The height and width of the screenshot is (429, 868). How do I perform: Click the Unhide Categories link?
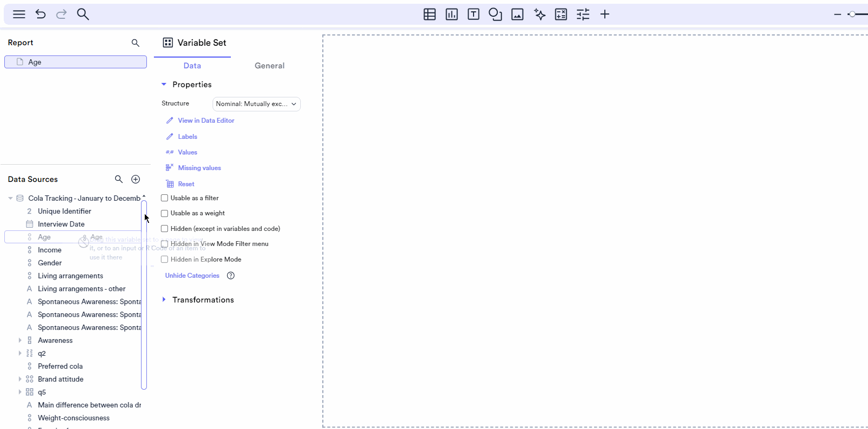click(x=192, y=276)
